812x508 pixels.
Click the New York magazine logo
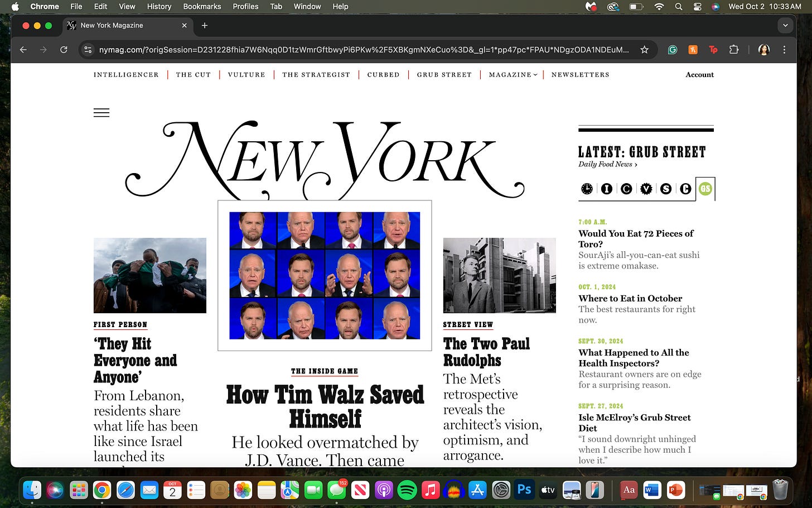tap(325, 161)
